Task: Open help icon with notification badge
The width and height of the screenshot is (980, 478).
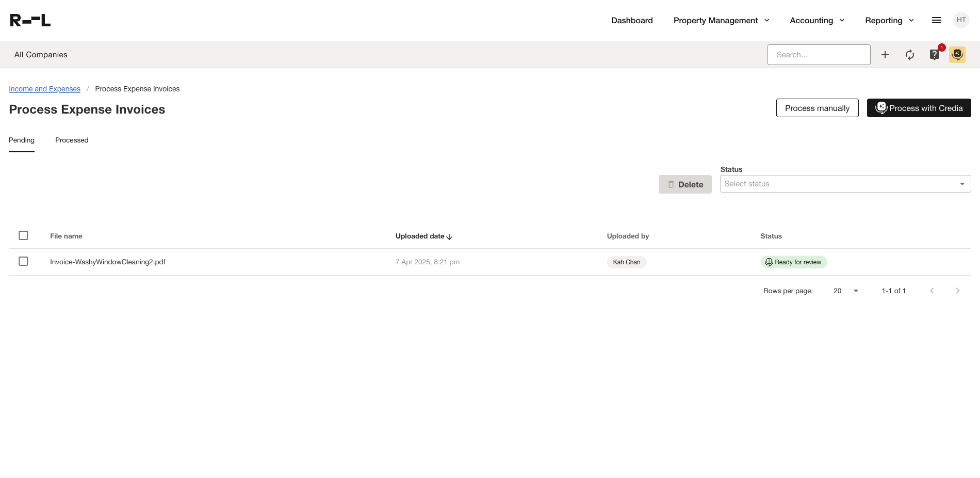Action: (x=935, y=55)
